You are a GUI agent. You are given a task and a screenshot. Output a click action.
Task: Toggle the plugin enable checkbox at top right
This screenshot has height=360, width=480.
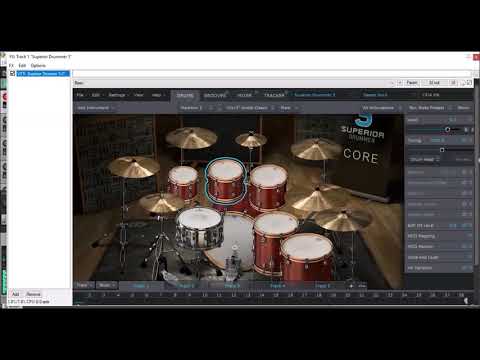(x=469, y=83)
